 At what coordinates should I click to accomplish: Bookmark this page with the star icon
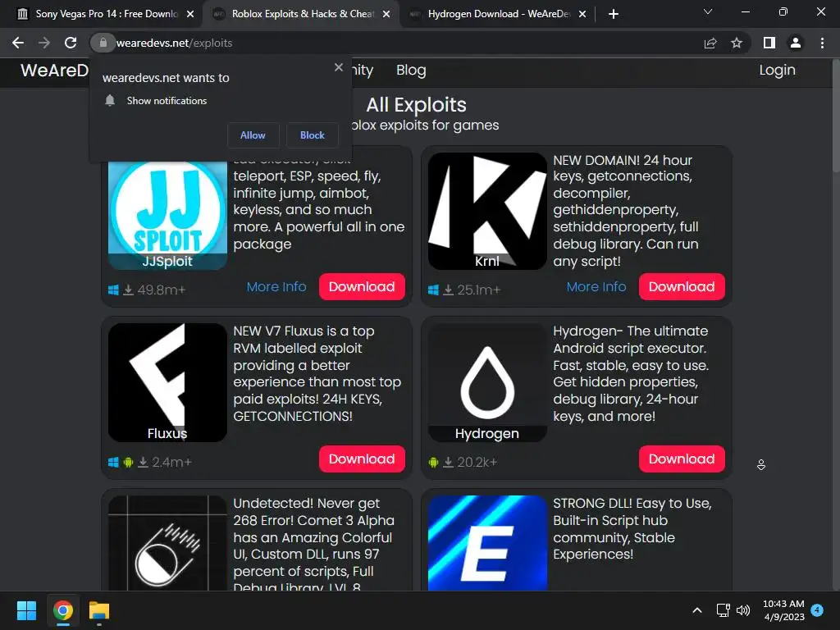(737, 43)
